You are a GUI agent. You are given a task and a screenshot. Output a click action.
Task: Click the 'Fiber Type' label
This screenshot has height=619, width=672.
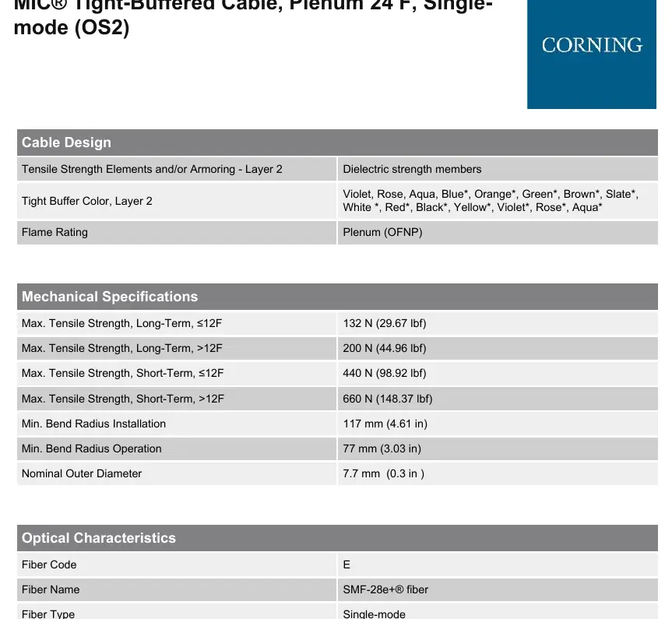(48, 614)
